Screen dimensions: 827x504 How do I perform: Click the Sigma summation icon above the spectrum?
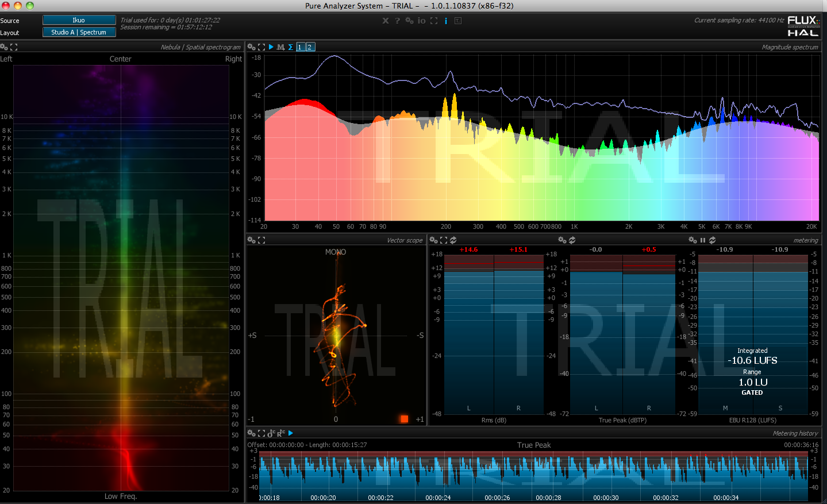coord(290,47)
